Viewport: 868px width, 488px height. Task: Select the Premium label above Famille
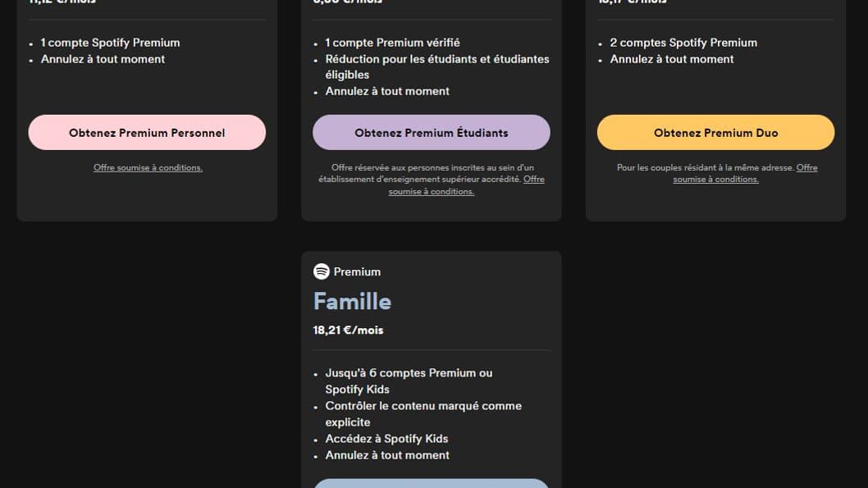click(x=358, y=271)
